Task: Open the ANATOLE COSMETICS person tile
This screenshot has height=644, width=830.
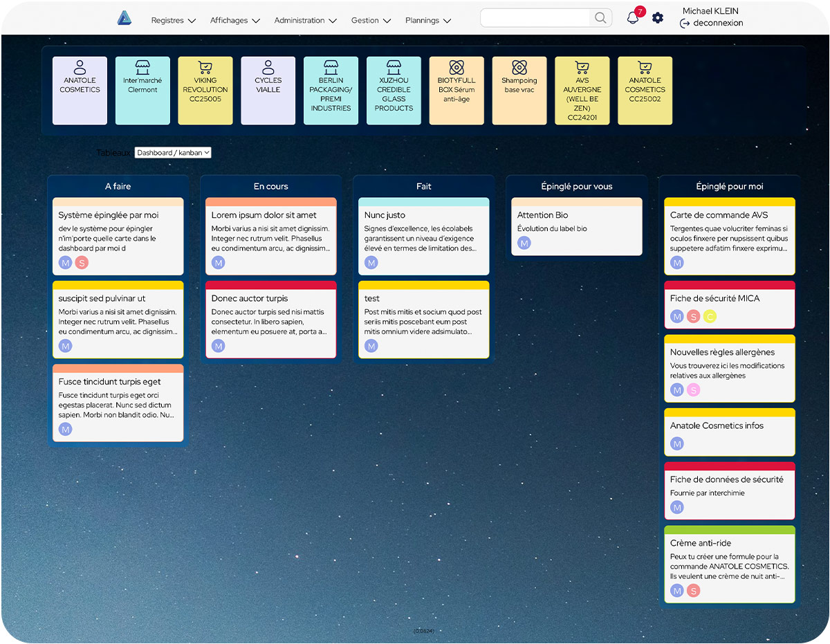Action: pos(80,90)
